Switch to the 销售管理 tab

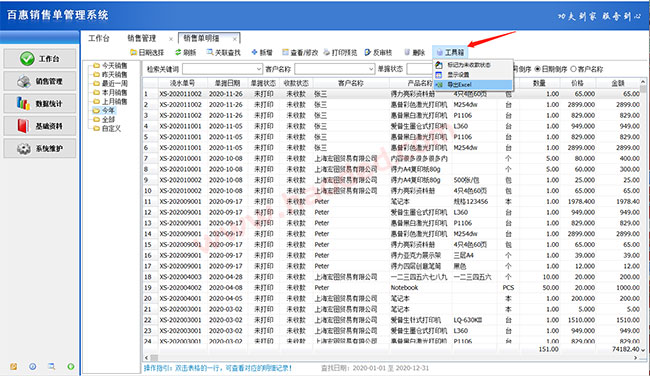coord(142,39)
